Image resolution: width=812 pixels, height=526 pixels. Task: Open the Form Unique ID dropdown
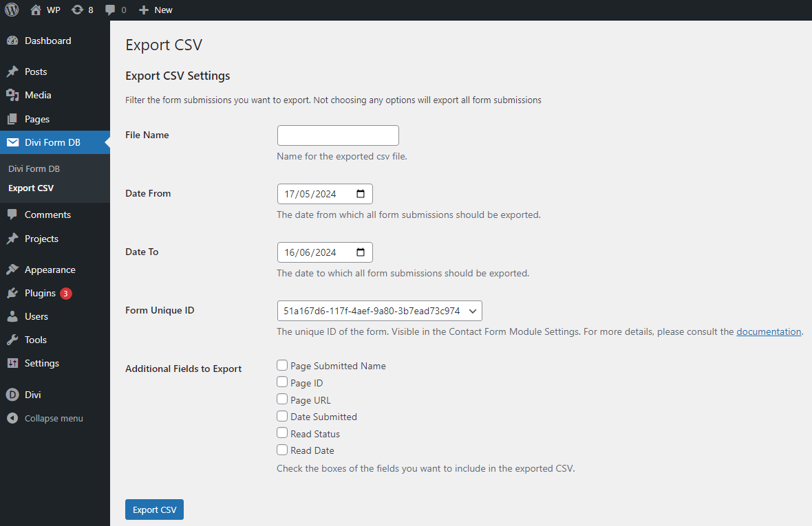pos(380,311)
